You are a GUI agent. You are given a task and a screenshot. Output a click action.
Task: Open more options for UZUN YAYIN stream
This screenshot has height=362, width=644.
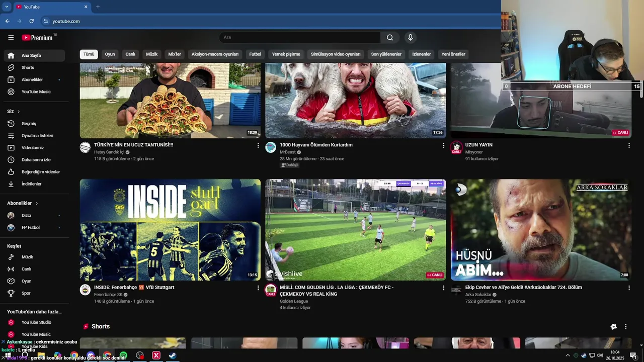pos(629,145)
